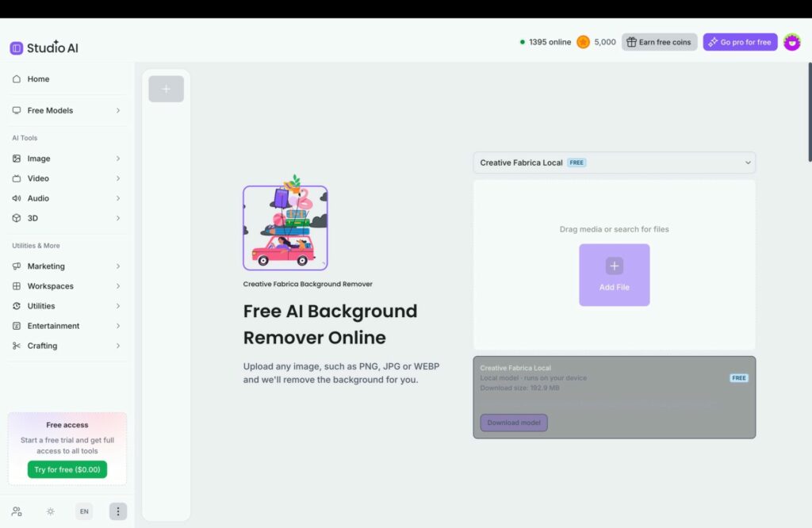This screenshot has width=812, height=528.
Task: Open the Creative Fabrica Local model dropdown
Action: tap(615, 163)
